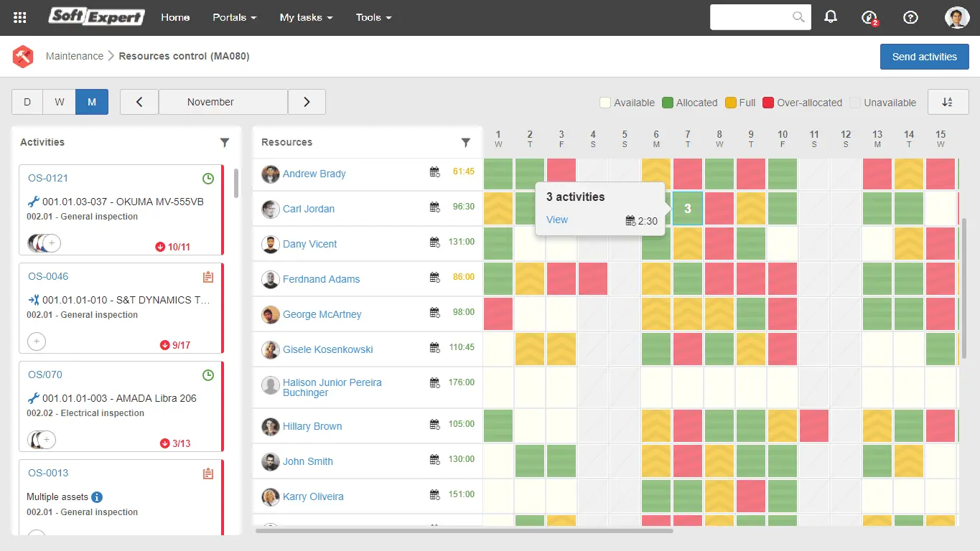Open the My tasks dropdown menu

pos(306,17)
